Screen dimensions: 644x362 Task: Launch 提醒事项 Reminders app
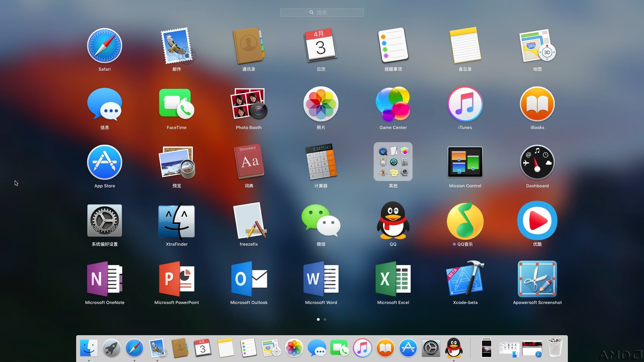(x=393, y=46)
